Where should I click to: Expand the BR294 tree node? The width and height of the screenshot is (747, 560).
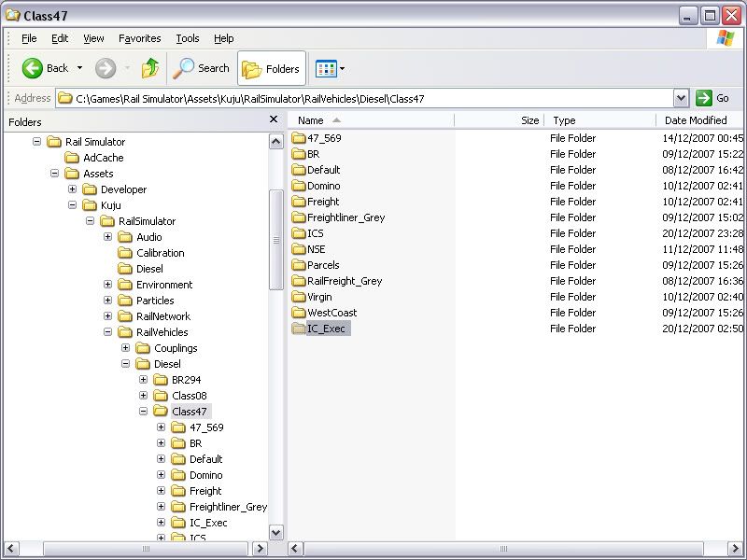coord(143,380)
